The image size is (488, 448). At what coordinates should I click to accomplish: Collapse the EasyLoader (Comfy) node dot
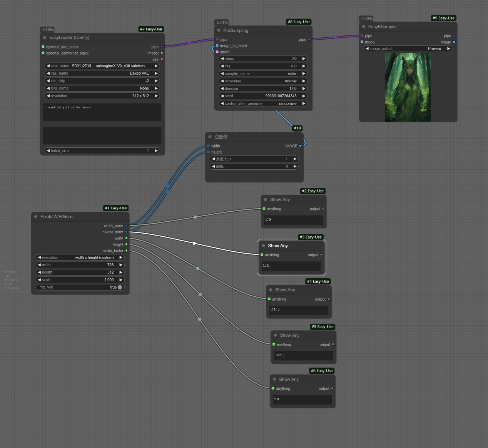pos(45,38)
